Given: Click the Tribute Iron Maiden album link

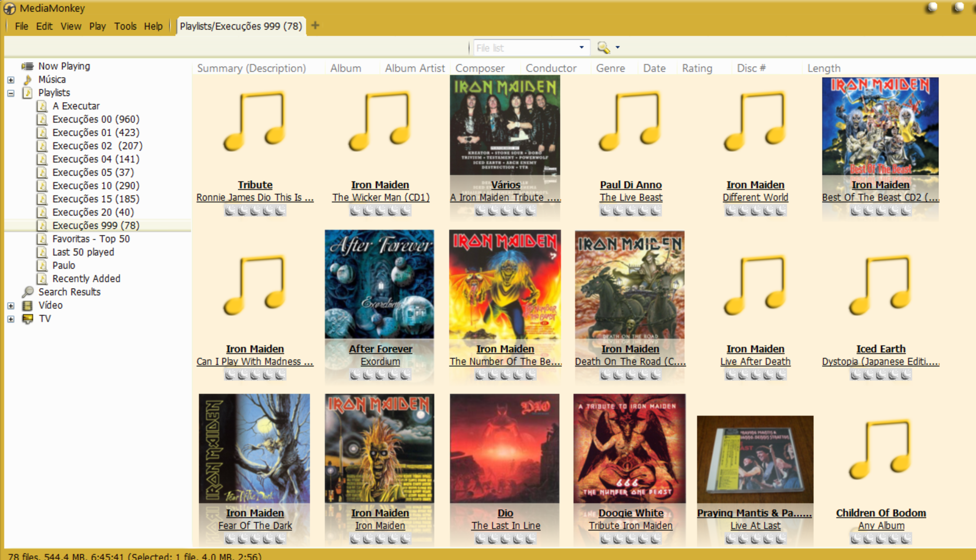Looking at the screenshot, I should (630, 526).
